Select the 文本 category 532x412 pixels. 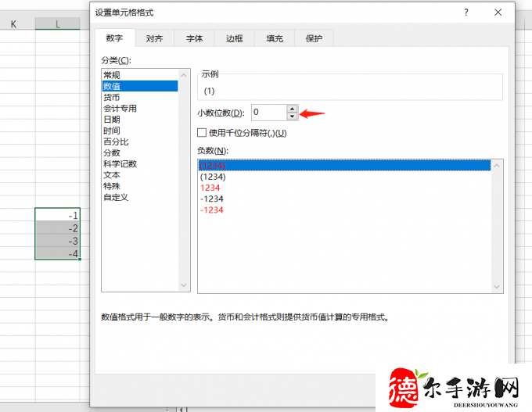[140, 175]
